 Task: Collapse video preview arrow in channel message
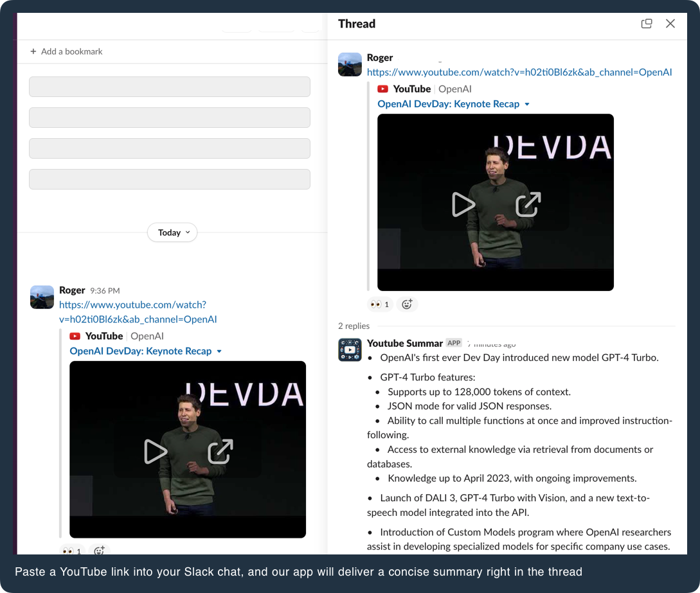click(x=219, y=351)
